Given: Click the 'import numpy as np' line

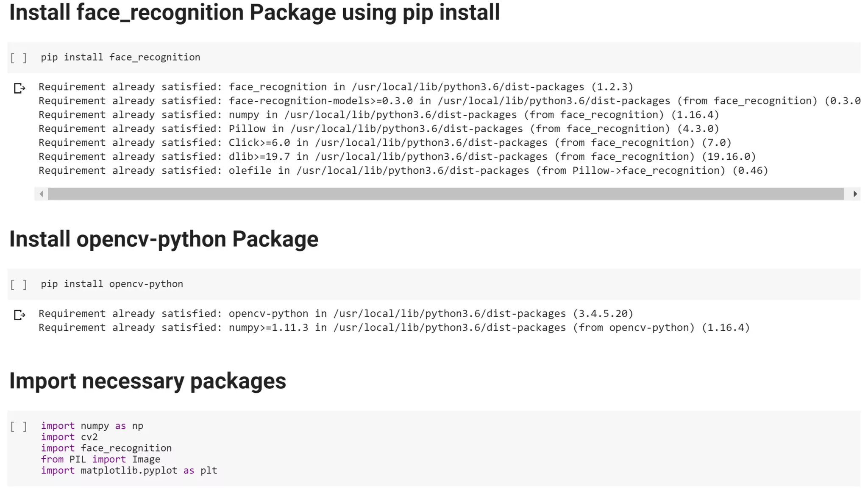Looking at the screenshot, I should coord(92,426).
